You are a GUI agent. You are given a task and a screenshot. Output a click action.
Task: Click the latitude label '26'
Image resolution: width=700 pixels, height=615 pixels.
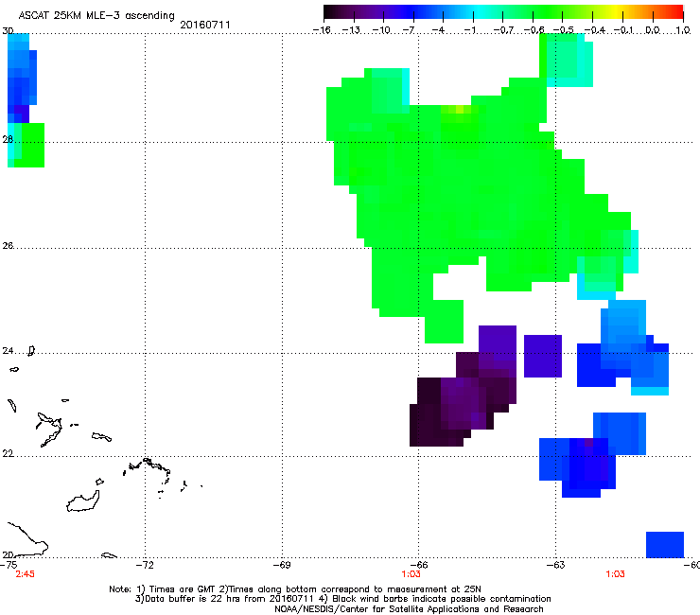tap(8, 246)
